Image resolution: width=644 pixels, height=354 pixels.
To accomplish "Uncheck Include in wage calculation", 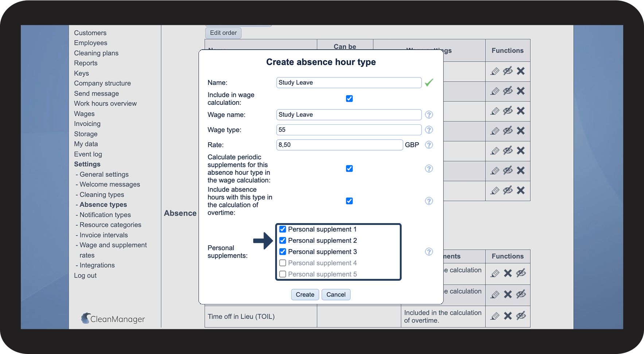I will pos(349,98).
